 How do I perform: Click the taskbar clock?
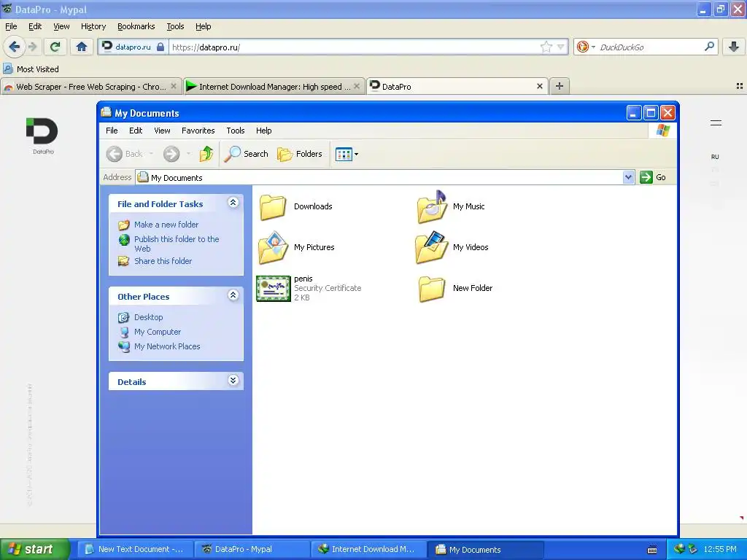[x=719, y=549]
